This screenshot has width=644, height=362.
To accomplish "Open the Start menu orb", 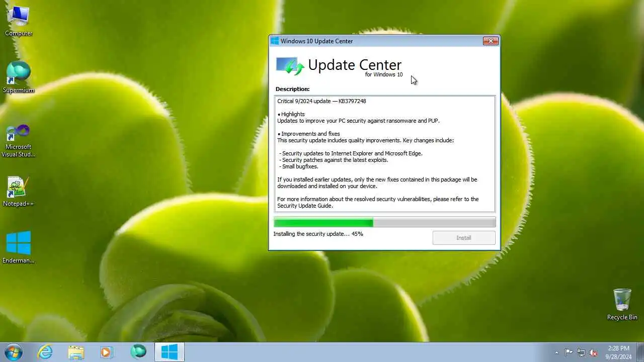I will pos(13,352).
